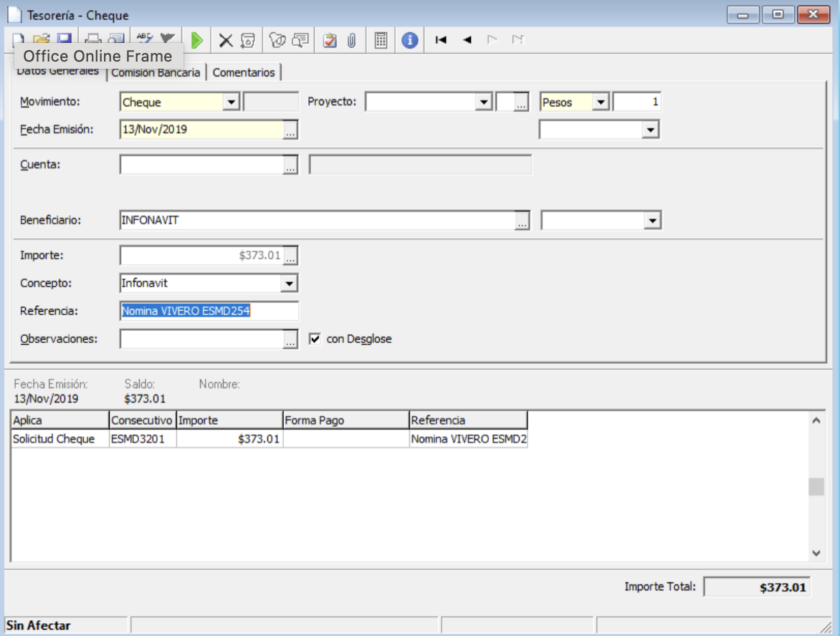
Task: Click the $373.01 importe grid cell
Action: point(229,439)
